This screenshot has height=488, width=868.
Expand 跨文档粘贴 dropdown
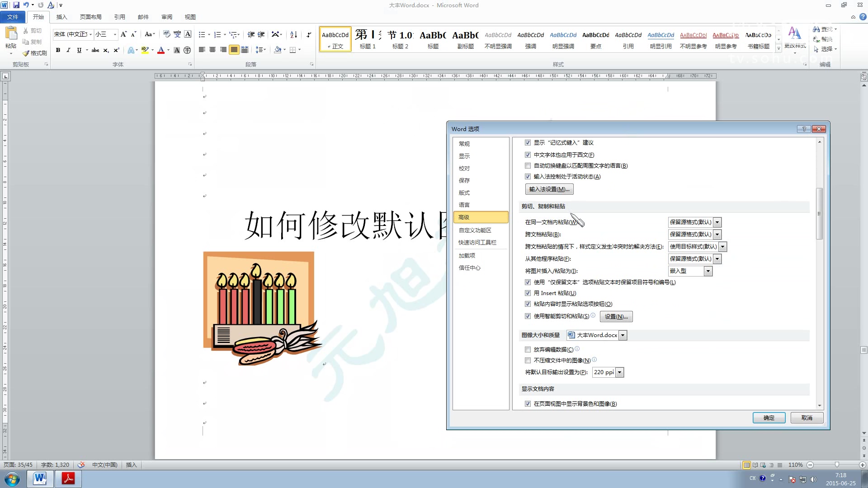click(x=717, y=235)
